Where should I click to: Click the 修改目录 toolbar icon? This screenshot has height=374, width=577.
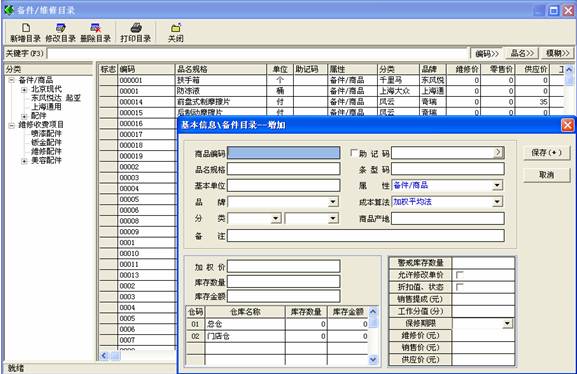pyautogui.click(x=61, y=28)
